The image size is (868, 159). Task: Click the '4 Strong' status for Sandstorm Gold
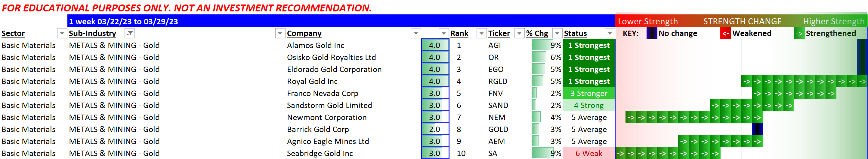[x=589, y=106]
